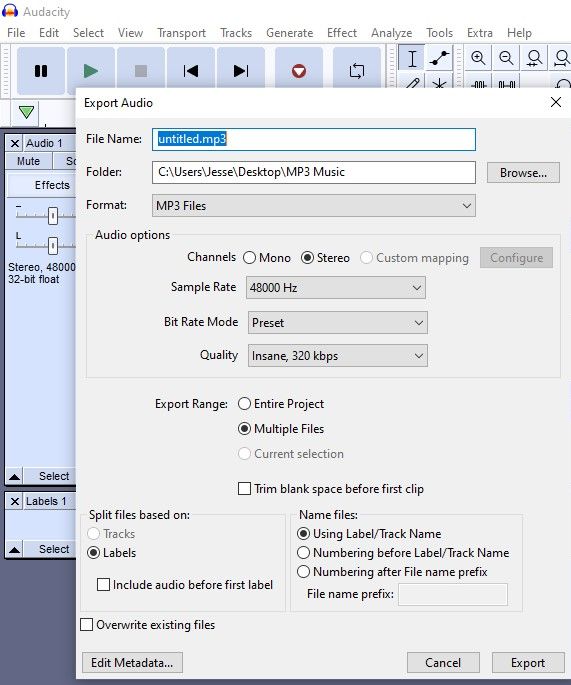Open the Effect menu
Image resolution: width=571 pixels, height=685 pixels.
[342, 33]
